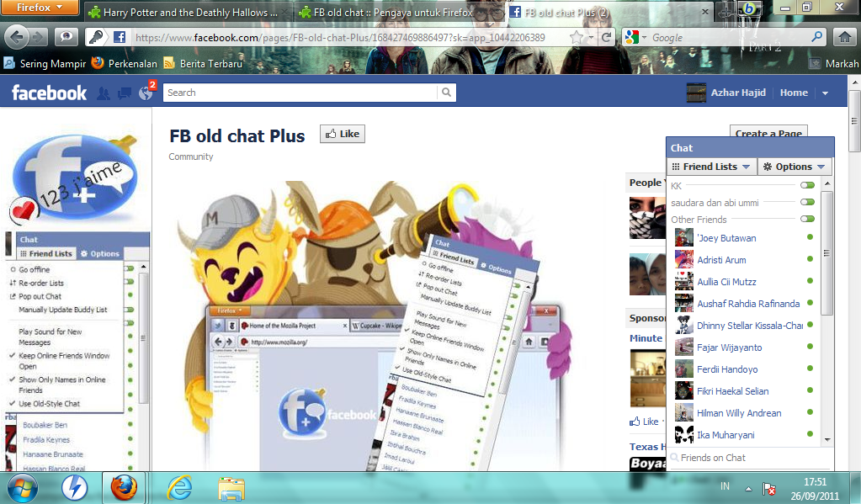
Task: Run search with Google box magnifier icon
Action: click(816, 37)
